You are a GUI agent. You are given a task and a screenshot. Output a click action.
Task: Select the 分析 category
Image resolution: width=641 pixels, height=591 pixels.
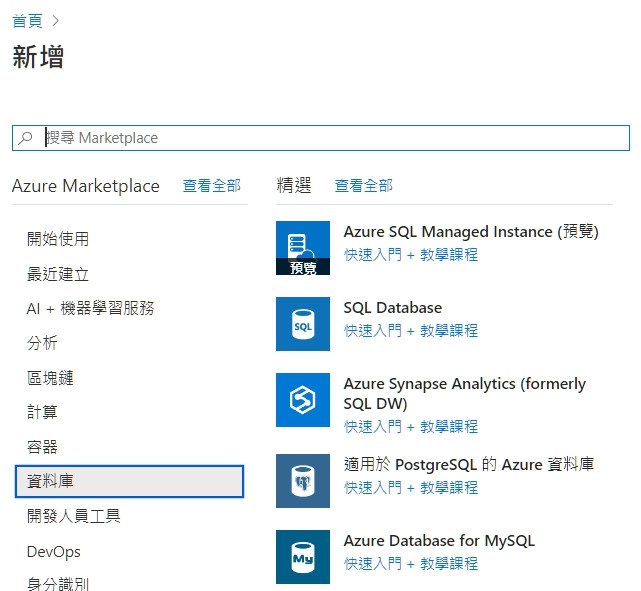(x=42, y=343)
